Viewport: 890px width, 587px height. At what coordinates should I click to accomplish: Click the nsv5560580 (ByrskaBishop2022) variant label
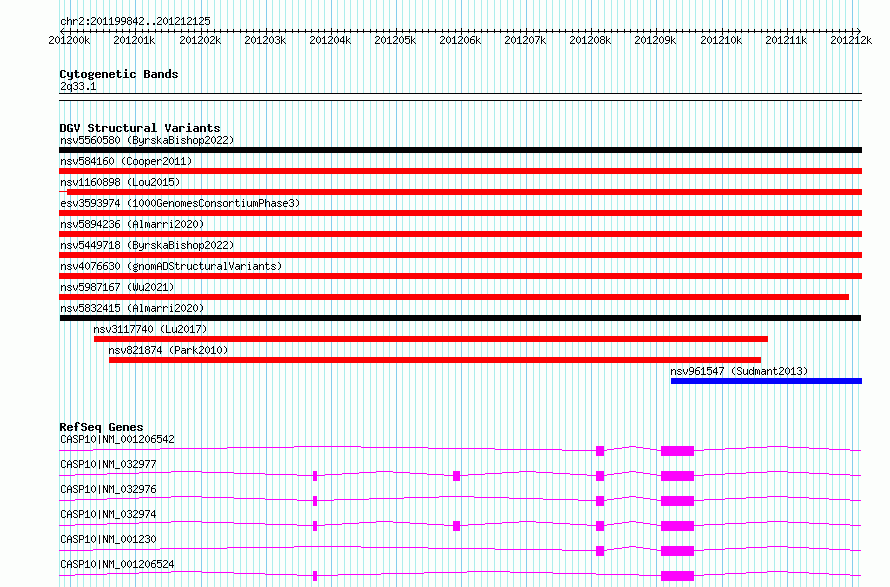(x=147, y=140)
